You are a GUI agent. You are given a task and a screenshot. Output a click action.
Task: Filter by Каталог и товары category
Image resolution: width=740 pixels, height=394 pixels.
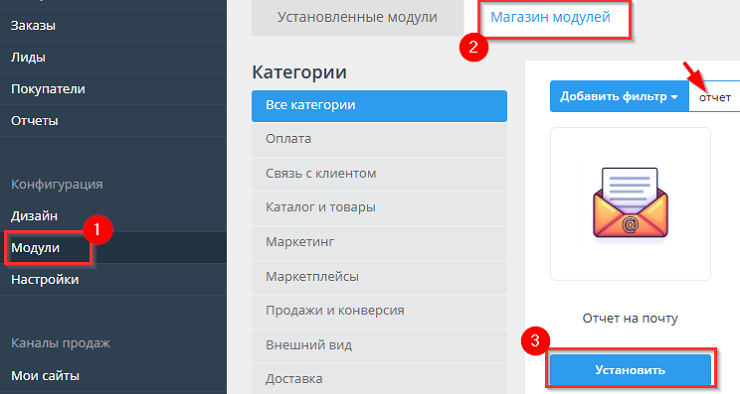coord(379,208)
